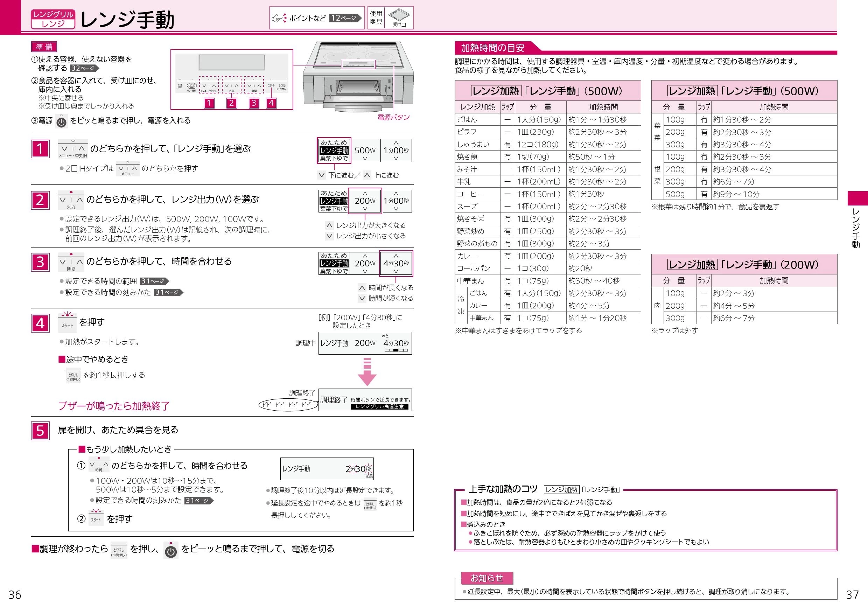Click the スタート icon in step ② of もう少し加熱したいとき
Screen dimensions: 868x614
pos(96,518)
